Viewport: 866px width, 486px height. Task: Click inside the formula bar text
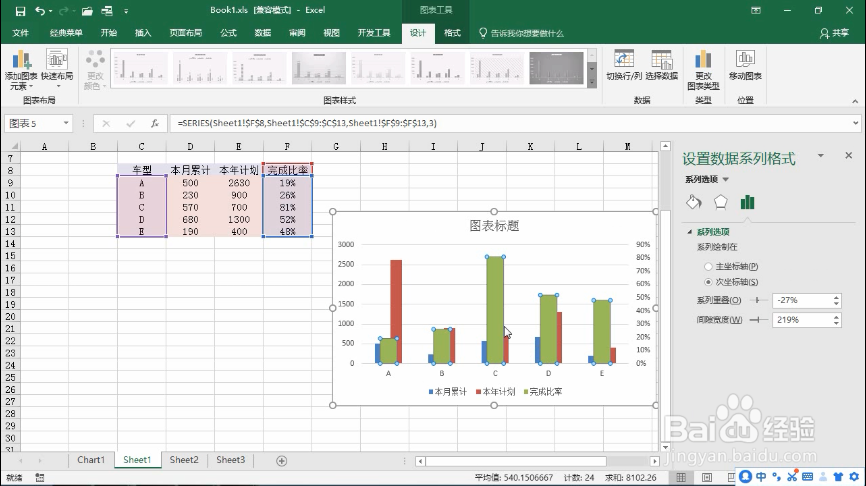click(307, 123)
